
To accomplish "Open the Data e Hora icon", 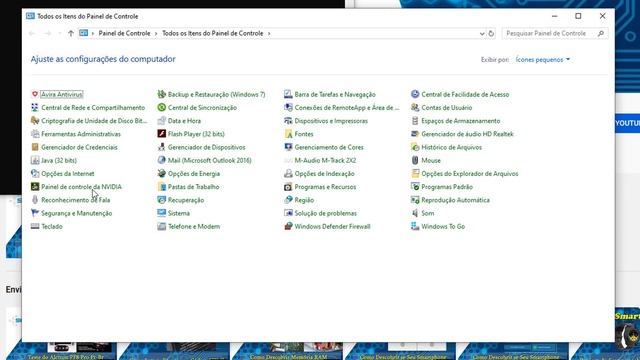I will 162,121.
